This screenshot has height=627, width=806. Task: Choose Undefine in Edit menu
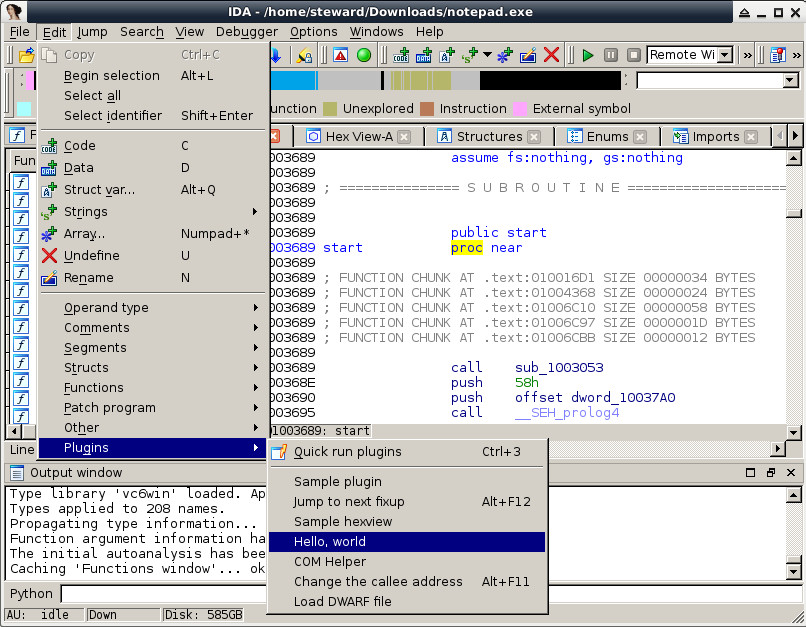pyautogui.click(x=153, y=256)
